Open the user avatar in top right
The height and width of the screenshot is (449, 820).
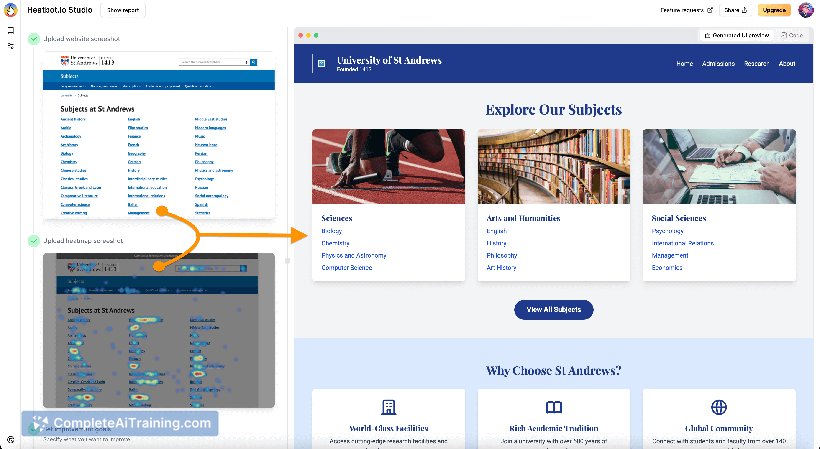tap(805, 9)
